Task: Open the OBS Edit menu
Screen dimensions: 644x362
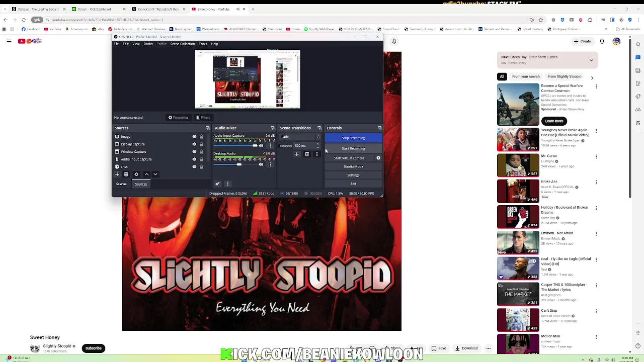Action: tap(125, 44)
